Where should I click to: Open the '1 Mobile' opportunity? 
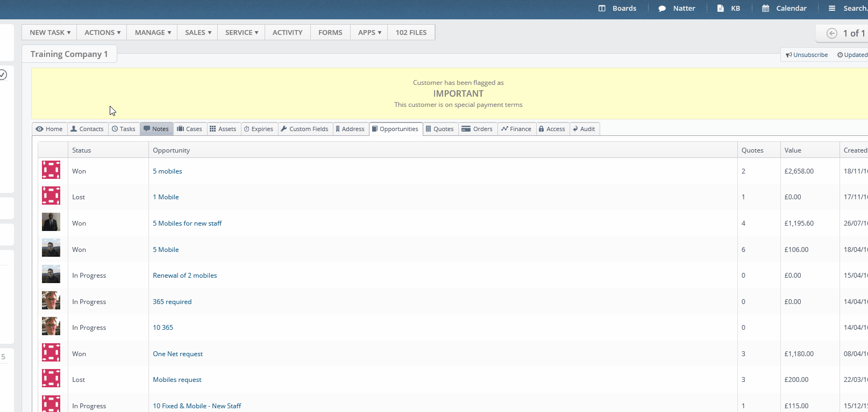point(166,197)
